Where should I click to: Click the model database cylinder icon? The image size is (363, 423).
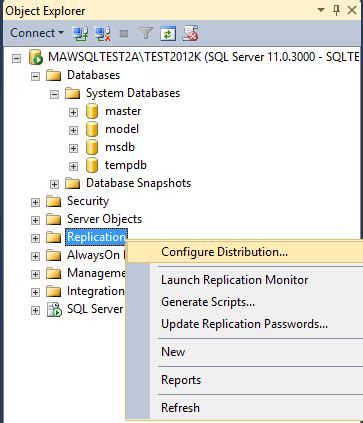point(92,129)
